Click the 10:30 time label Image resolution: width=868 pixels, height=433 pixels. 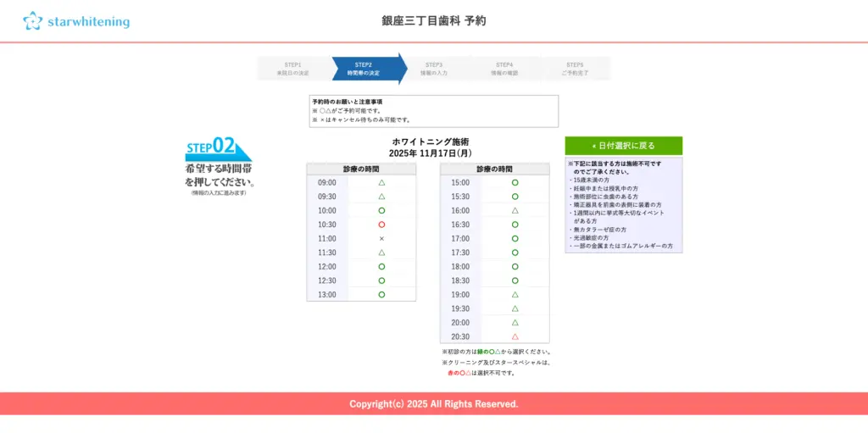tap(326, 225)
